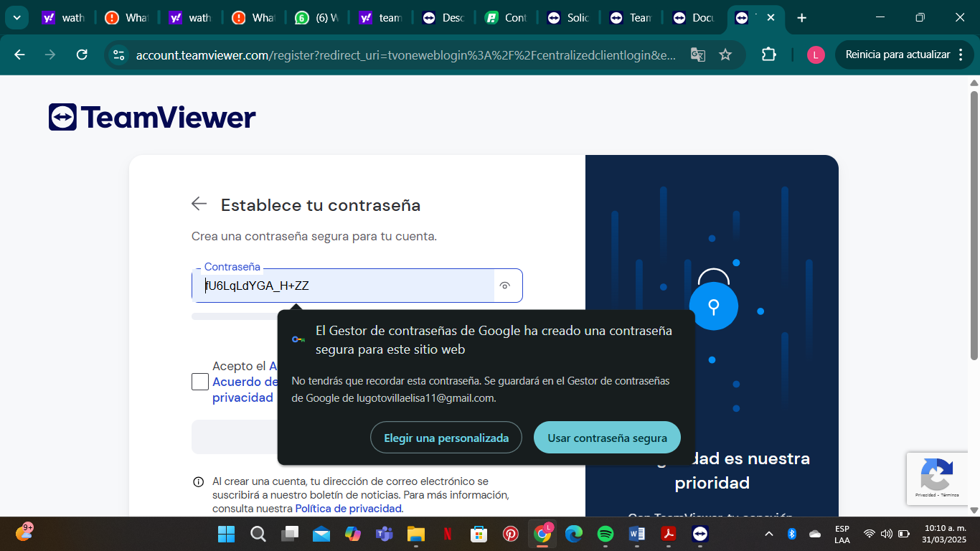Screen dimensions: 980x551
Task: Click the battery tray icon
Action: [904, 534]
